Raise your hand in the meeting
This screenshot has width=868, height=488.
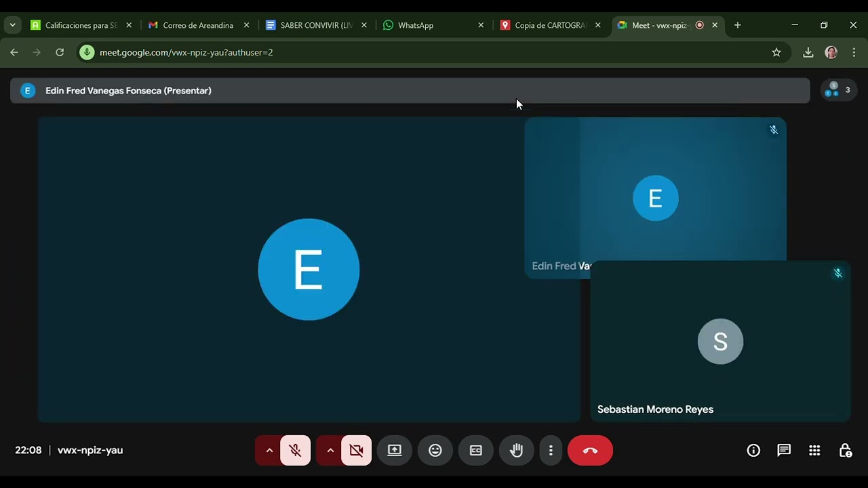(517, 450)
